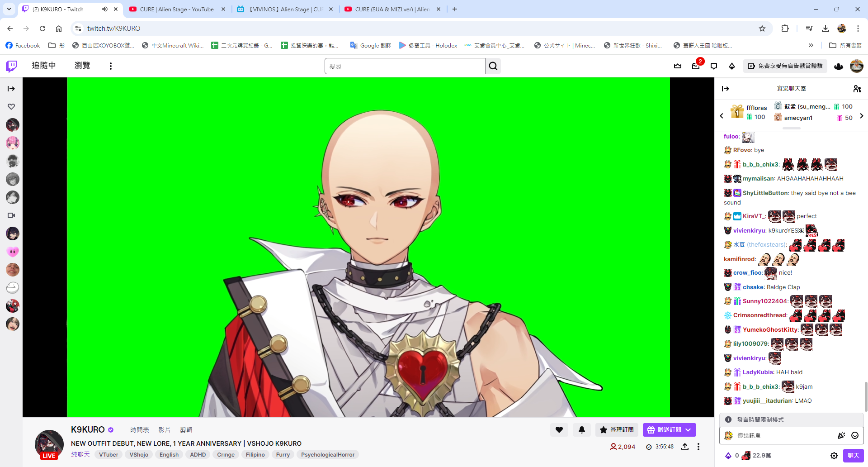Click the Get Bits diamond icon

(x=732, y=66)
